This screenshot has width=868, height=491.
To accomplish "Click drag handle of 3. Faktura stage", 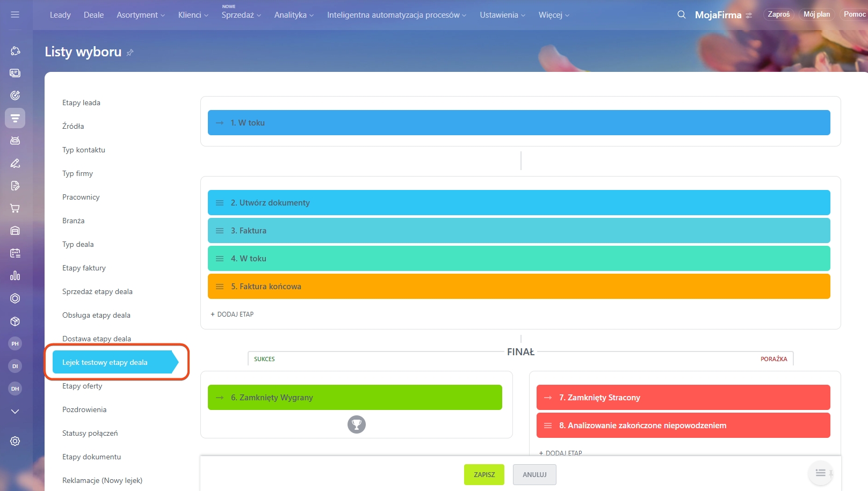I will click(220, 231).
